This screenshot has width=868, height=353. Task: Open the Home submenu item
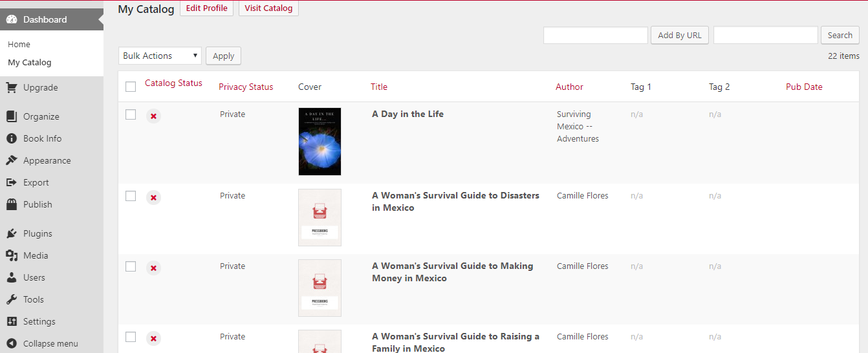tap(19, 45)
